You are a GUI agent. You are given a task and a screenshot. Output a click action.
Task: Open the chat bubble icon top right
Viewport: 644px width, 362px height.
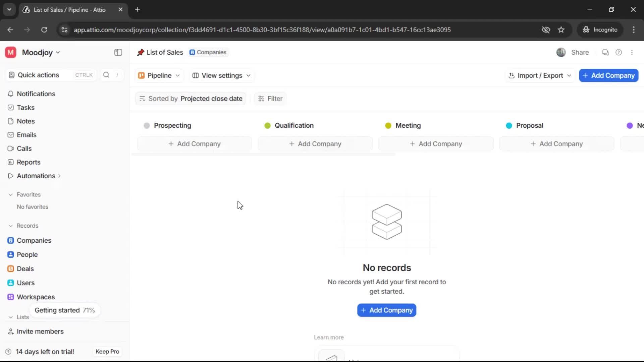[605, 52]
